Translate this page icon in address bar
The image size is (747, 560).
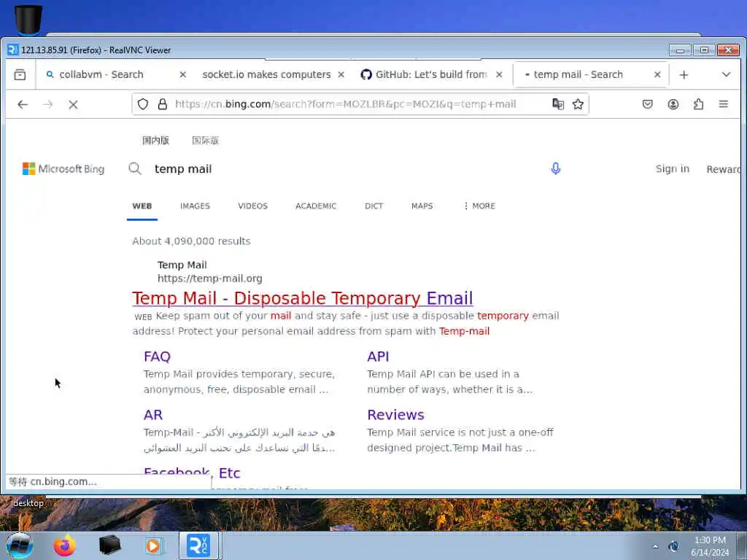[x=558, y=104]
